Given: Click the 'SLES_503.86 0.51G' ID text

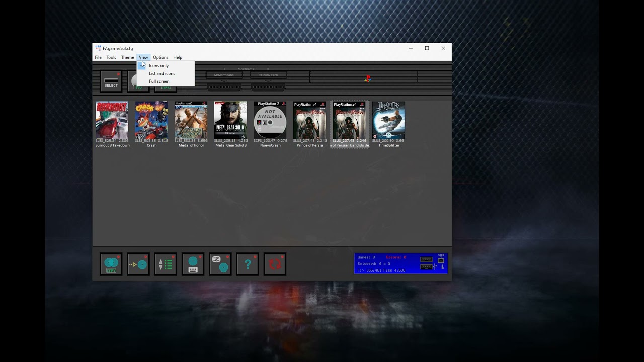Looking at the screenshot, I should (151, 141).
